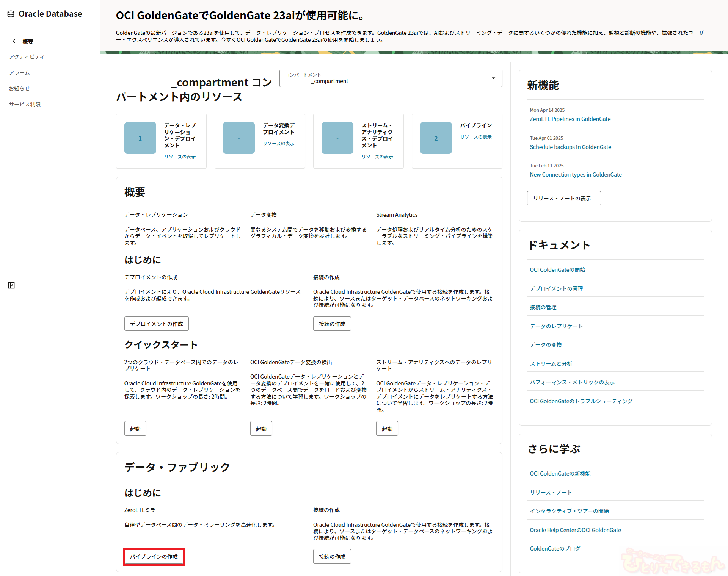The height and width of the screenshot is (576, 728).
Task: Click the compartment dropdown arrow
Action: pyautogui.click(x=493, y=78)
